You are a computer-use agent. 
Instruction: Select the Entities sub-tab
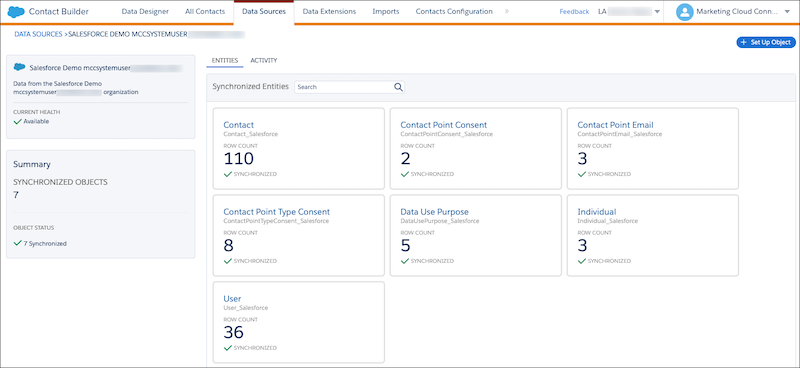pyautogui.click(x=224, y=60)
